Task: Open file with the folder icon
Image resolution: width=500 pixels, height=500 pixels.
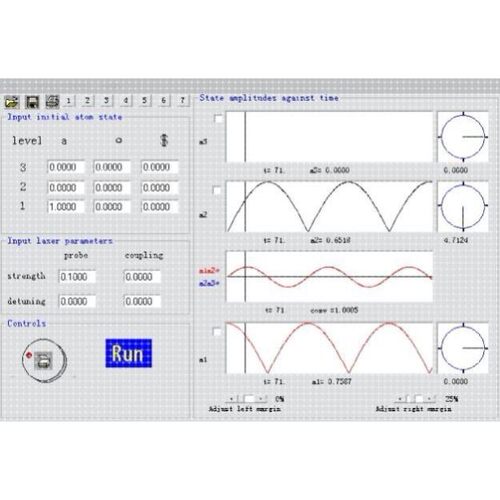Action: pyautogui.click(x=12, y=102)
